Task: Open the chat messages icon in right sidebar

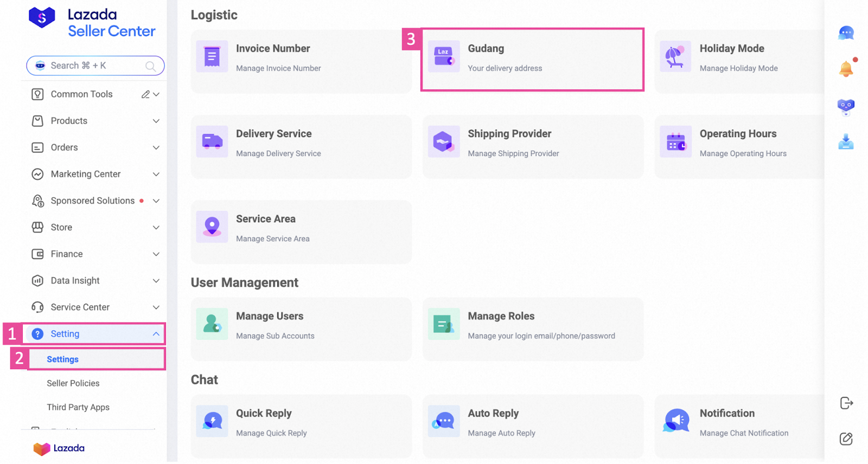Action: 846,34
